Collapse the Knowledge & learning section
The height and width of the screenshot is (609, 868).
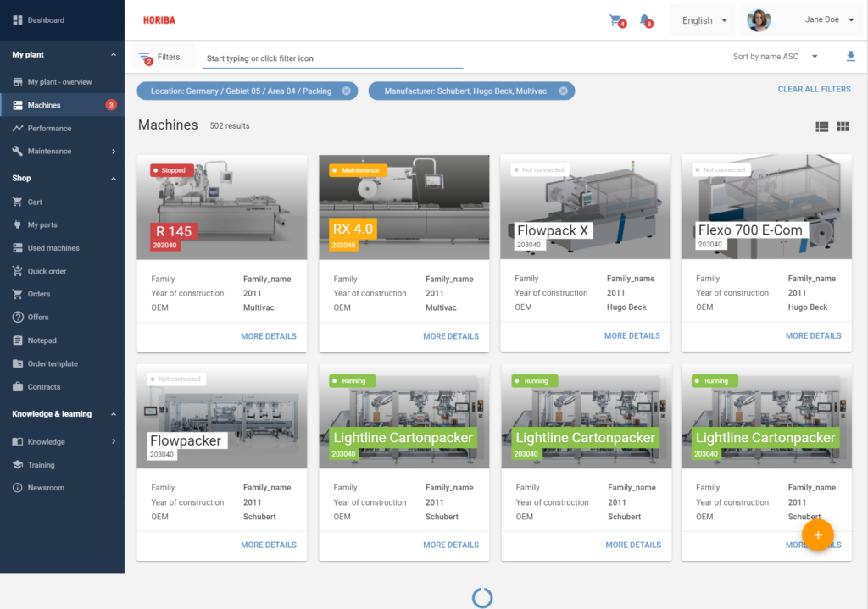click(x=114, y=414)
